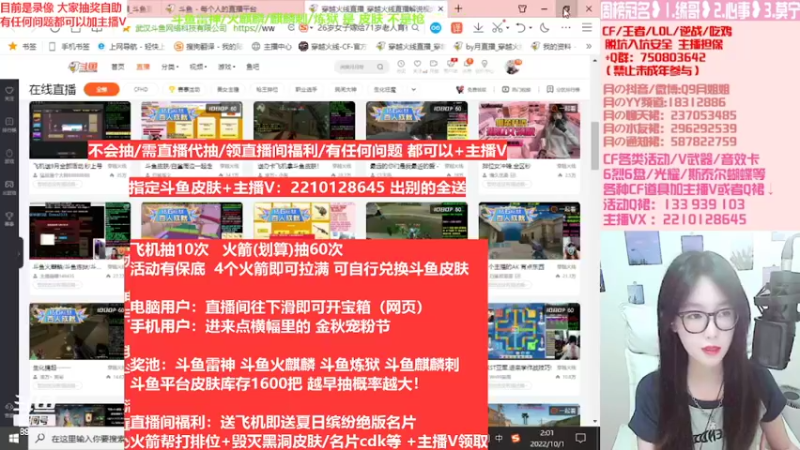Open the taskbar clock showing 2:01

(546, 438)
